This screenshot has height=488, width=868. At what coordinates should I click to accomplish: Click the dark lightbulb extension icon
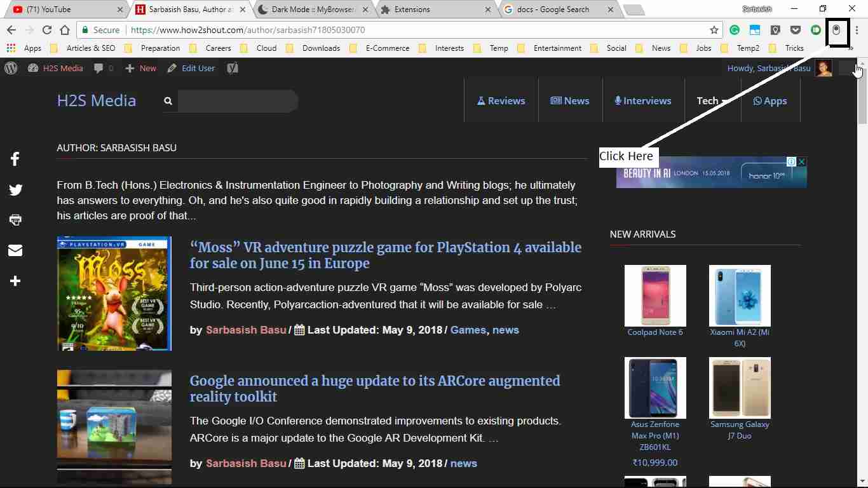(775, 30)
